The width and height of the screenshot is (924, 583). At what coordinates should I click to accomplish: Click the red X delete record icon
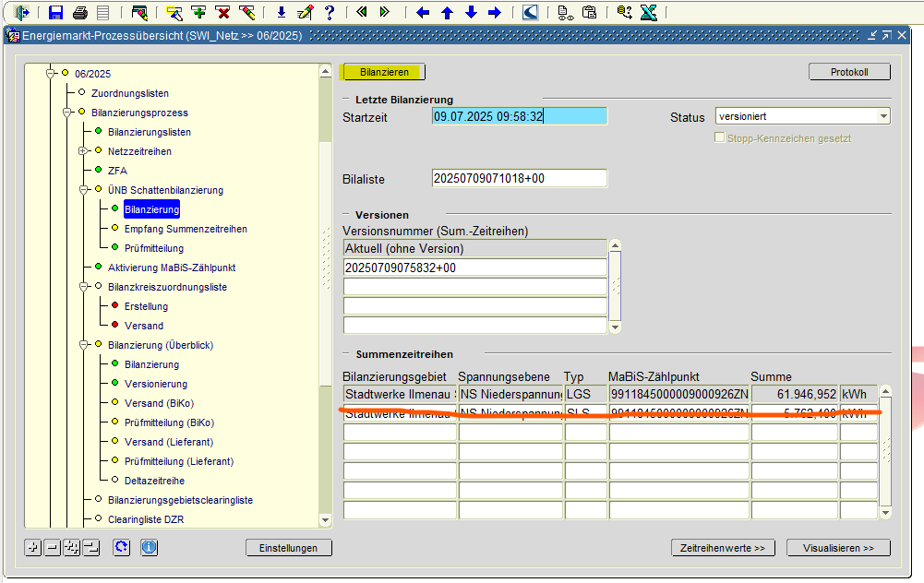click(x=222, y=12)
